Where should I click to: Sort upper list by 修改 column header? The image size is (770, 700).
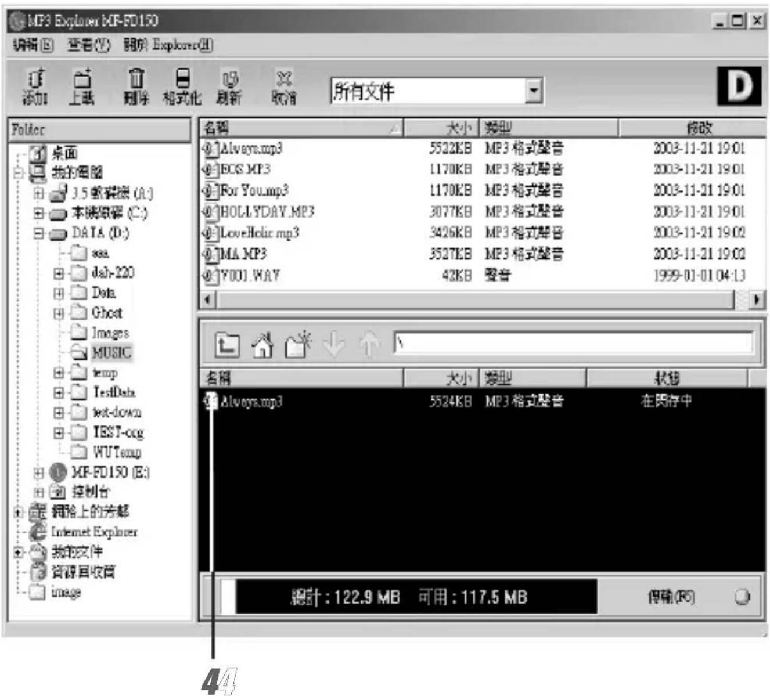pos(693,128)
